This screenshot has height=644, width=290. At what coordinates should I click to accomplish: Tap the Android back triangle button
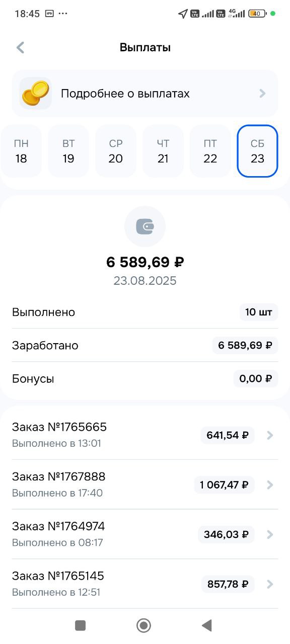(206, 625)
